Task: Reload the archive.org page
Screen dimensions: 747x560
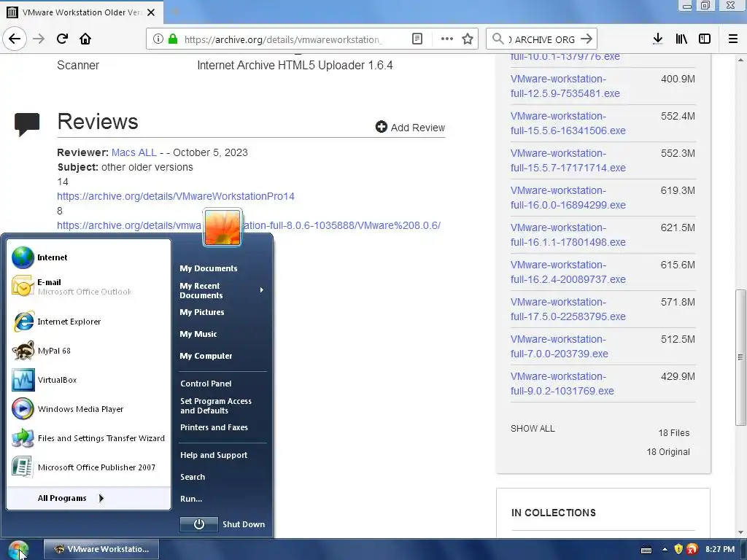Action: coord(62,39)
